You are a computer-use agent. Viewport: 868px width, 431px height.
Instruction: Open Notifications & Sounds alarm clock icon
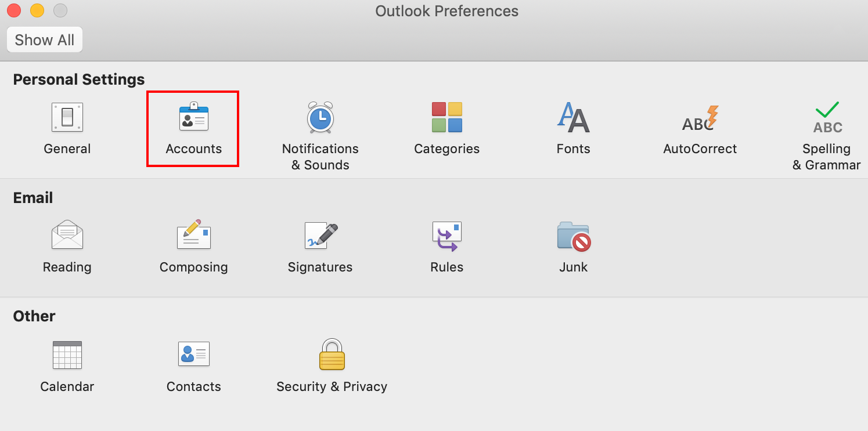click(320, 117)
